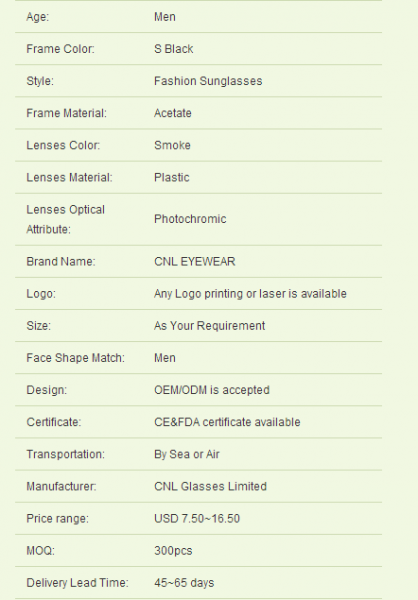The image size is (418, 600).
Task: Click the 'CNL Glasses Limited' manufacturer name
Action: click(x=210, y=487)
